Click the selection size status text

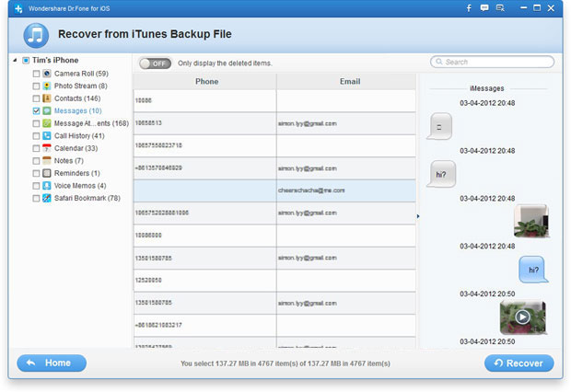tap(285, 363)
